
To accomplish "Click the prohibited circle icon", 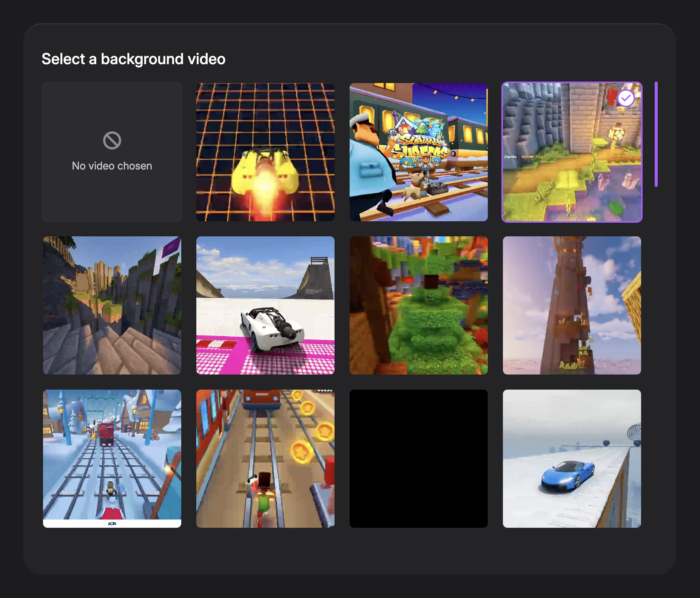I will 112,140.
